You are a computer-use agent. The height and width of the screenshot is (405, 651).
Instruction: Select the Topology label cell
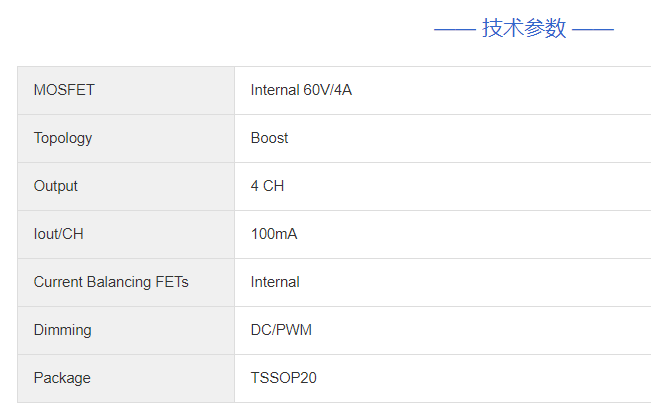click(x=63, y=138)
